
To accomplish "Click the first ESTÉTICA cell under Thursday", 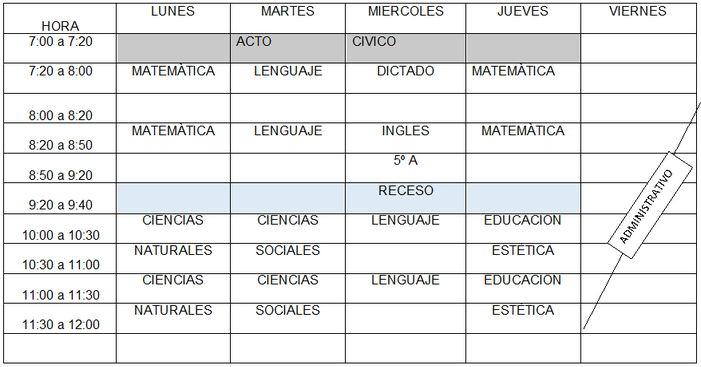I will pyautogui.click(x=523, y=258).
